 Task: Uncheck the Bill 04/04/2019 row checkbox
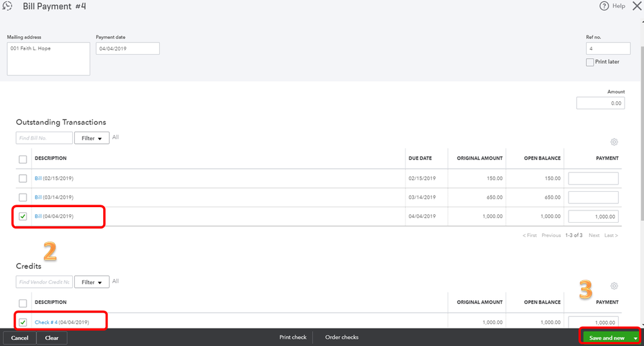(23, 216)
